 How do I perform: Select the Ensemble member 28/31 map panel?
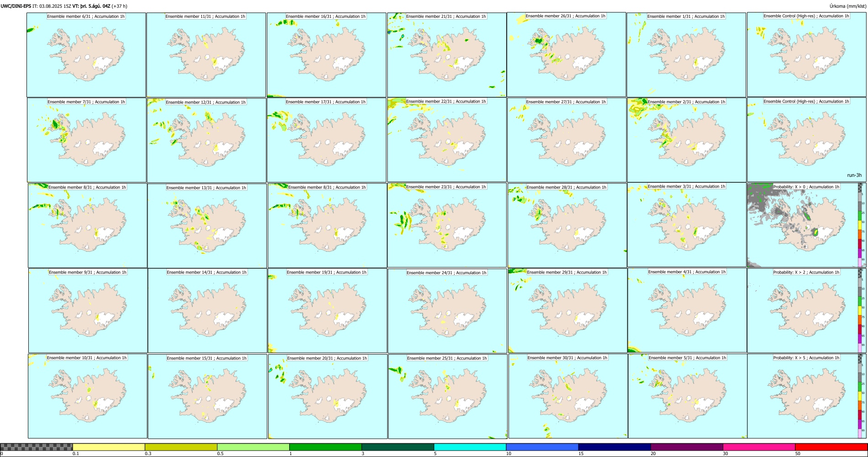567,225
